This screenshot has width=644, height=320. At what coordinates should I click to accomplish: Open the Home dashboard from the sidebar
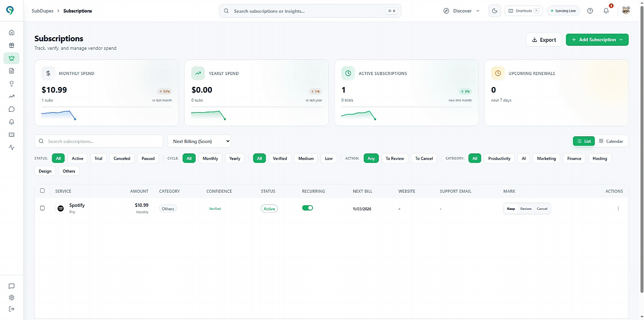pos(12,32)
